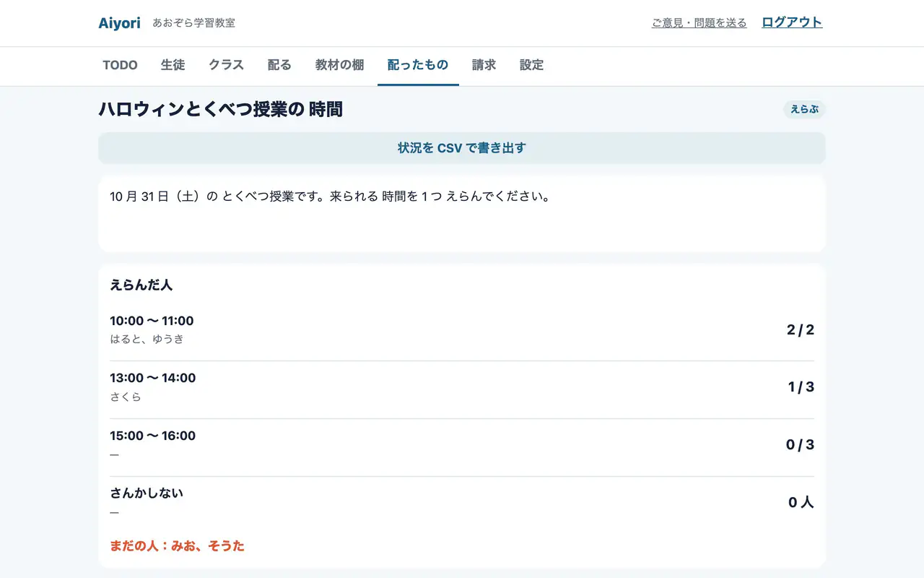Click the まだの人：みお、そうた notice

[x=178, y=546]
